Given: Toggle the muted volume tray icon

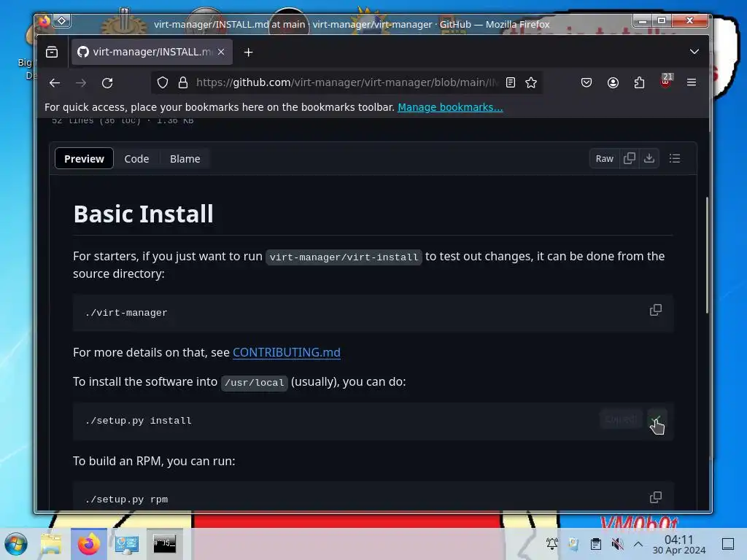Looking at the screenshot, I should coord(617,544).
